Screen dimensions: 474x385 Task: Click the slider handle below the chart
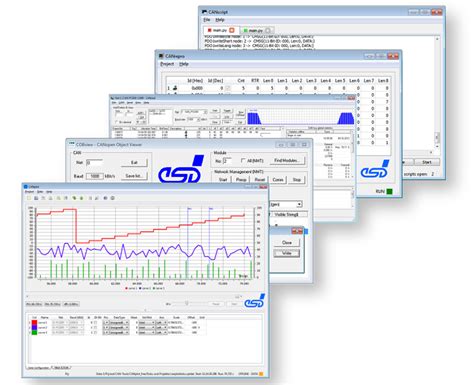click(x=187, y=303)
